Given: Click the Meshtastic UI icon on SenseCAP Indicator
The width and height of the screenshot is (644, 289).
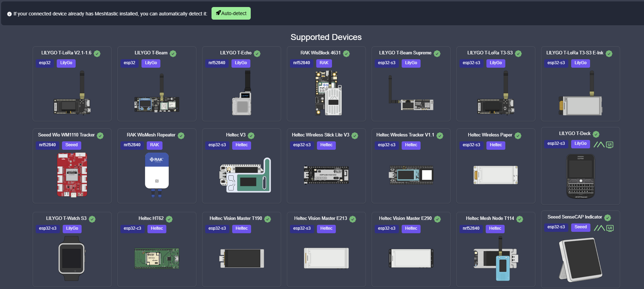Looking at the screenshot, I should pyautogui.click(x=603, y=228).
